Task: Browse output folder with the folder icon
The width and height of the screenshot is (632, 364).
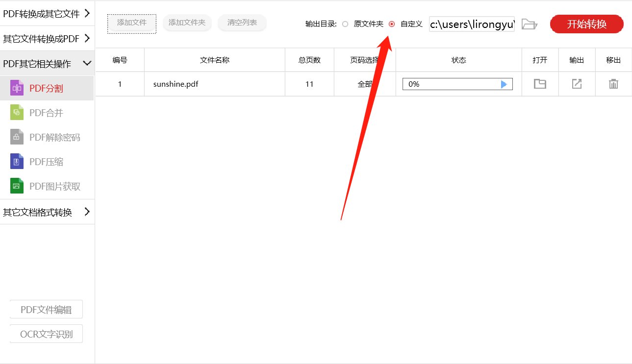Action: (529, 24)
